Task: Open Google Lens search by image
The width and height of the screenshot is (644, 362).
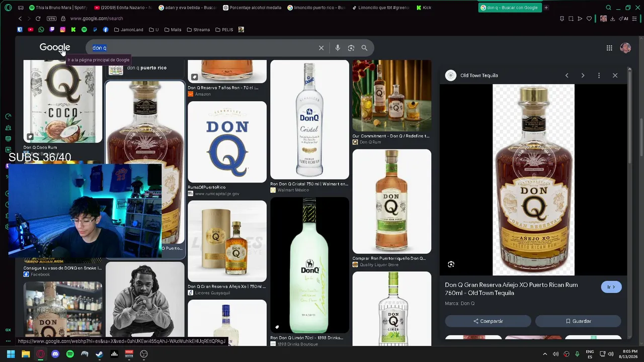Action: (351, 48)
